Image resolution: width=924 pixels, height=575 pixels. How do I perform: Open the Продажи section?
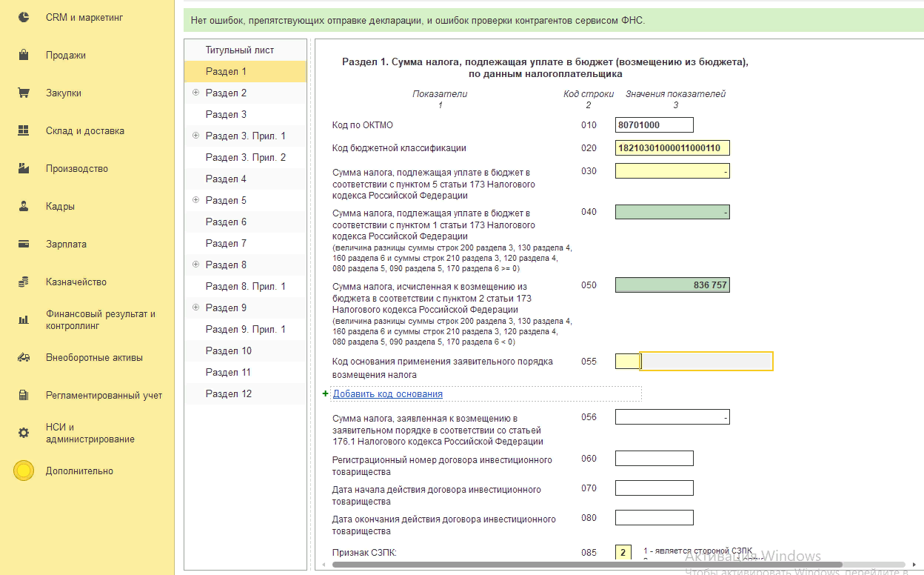point(66,55)
